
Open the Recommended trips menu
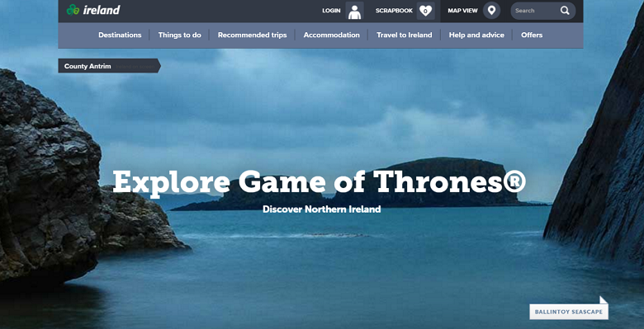(x=252, y=35)
